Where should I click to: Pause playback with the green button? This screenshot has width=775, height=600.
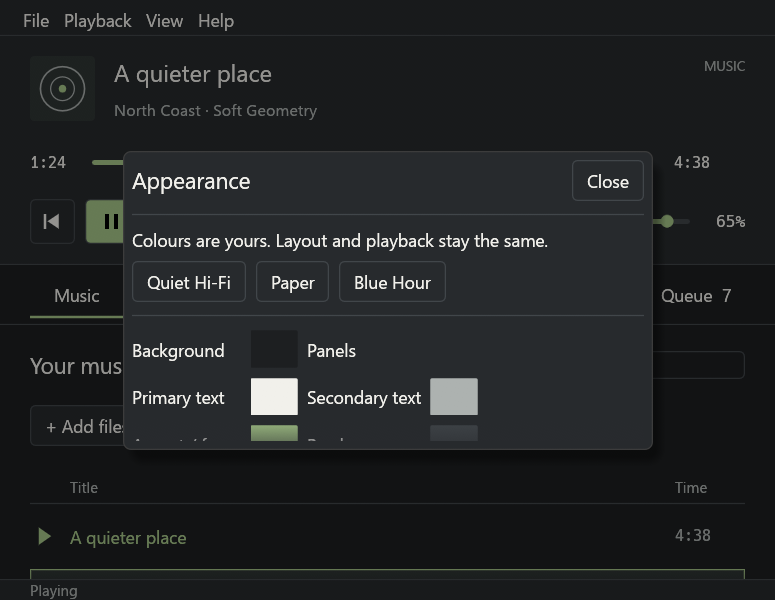(x=105, y=221)
